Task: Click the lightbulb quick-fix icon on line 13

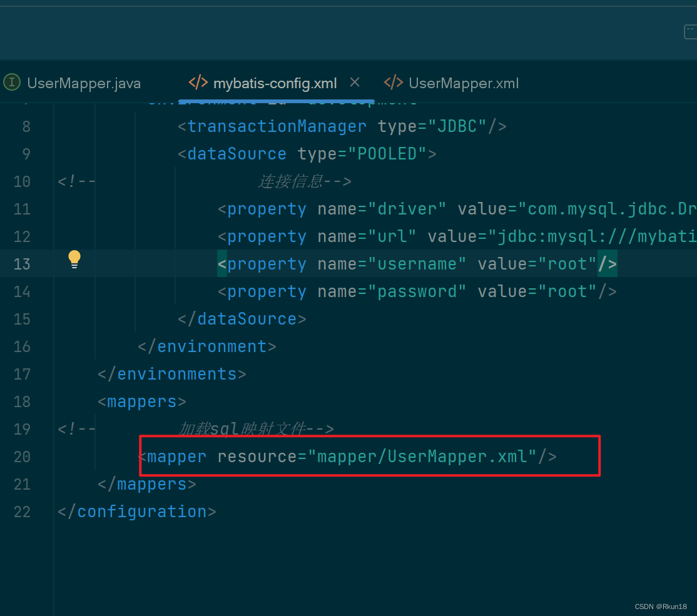Action: click(74, 258)
